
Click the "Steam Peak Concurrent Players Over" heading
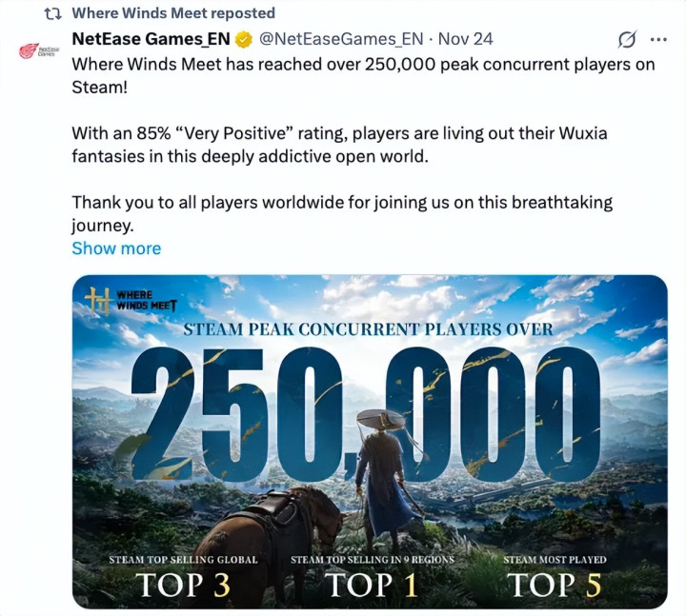367,330
